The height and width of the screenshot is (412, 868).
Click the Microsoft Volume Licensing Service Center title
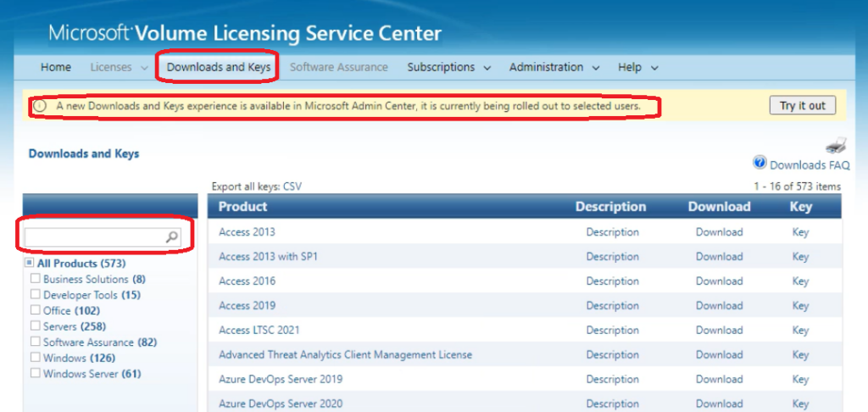click(x=245, y=33)
